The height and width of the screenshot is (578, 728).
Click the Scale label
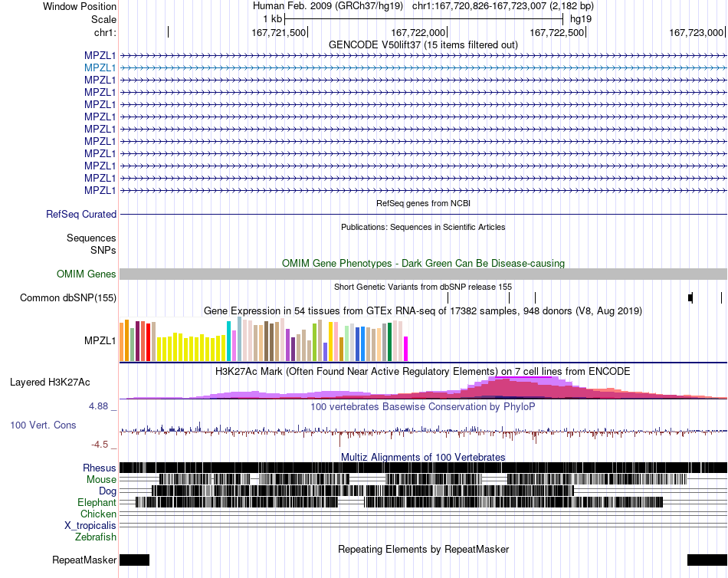point(103,19)
